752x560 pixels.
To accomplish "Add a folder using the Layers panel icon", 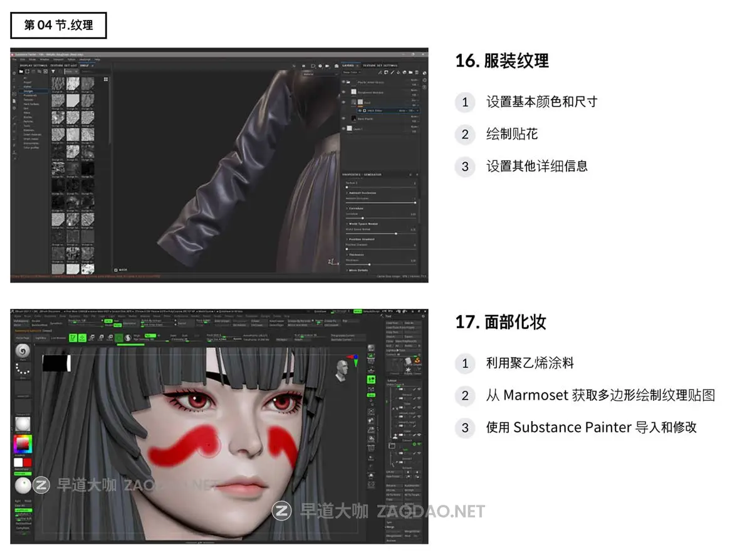I will pyautogui.click(x=410, y=72).
